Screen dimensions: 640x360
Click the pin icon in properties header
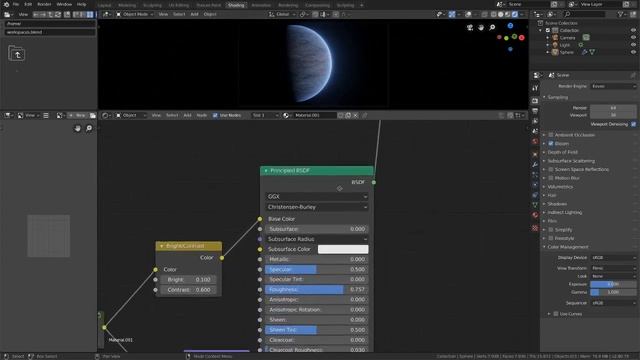click(633, 75)
